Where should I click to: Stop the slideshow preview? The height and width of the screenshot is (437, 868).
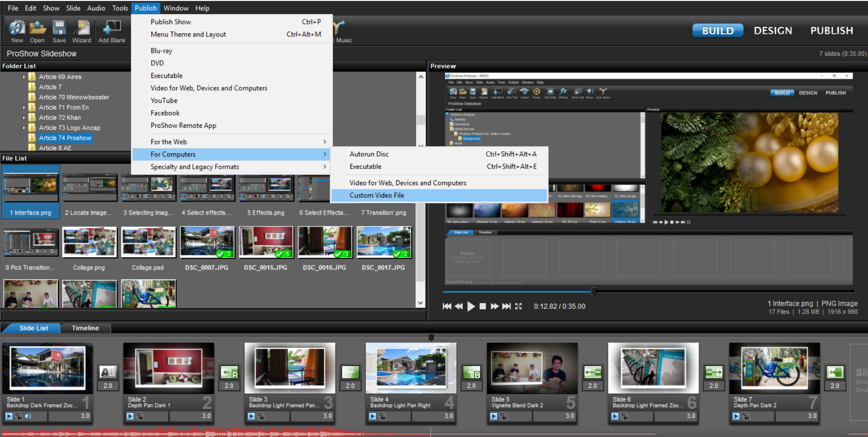[x=482, y=307]
